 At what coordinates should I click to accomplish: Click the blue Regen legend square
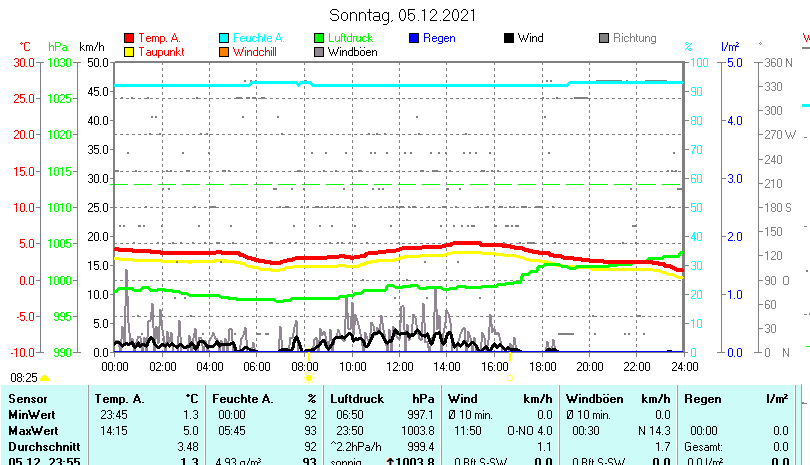coord(414,38)
